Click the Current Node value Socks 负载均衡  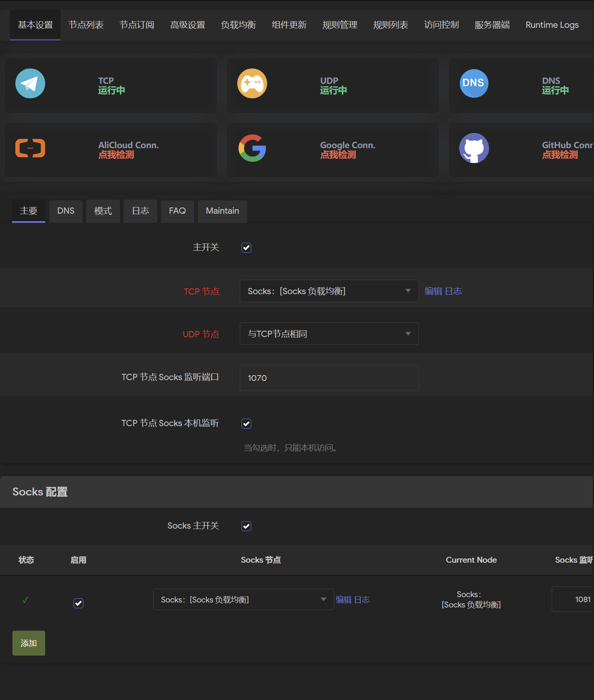click(x=471, y=600)
